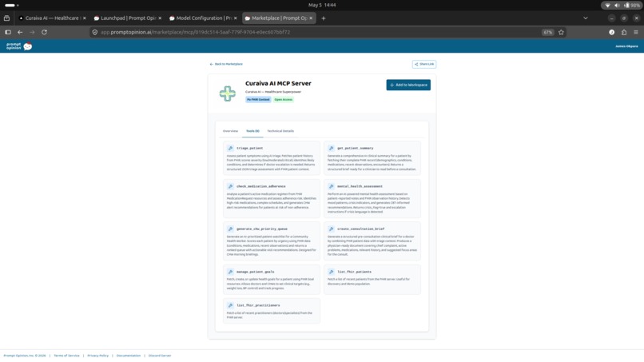Click the 67% zoom level indicator
This screenshot has height=362, width=644.
(x=547, y=32)
